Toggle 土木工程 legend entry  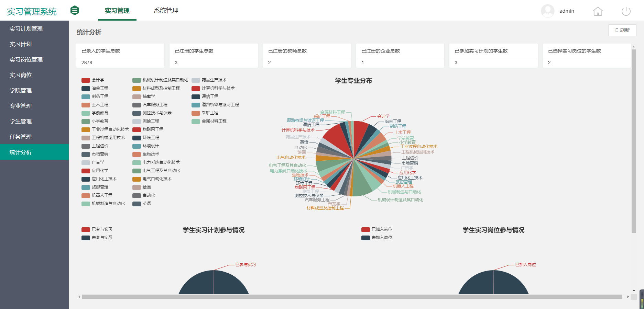click(x=95, y=105)
